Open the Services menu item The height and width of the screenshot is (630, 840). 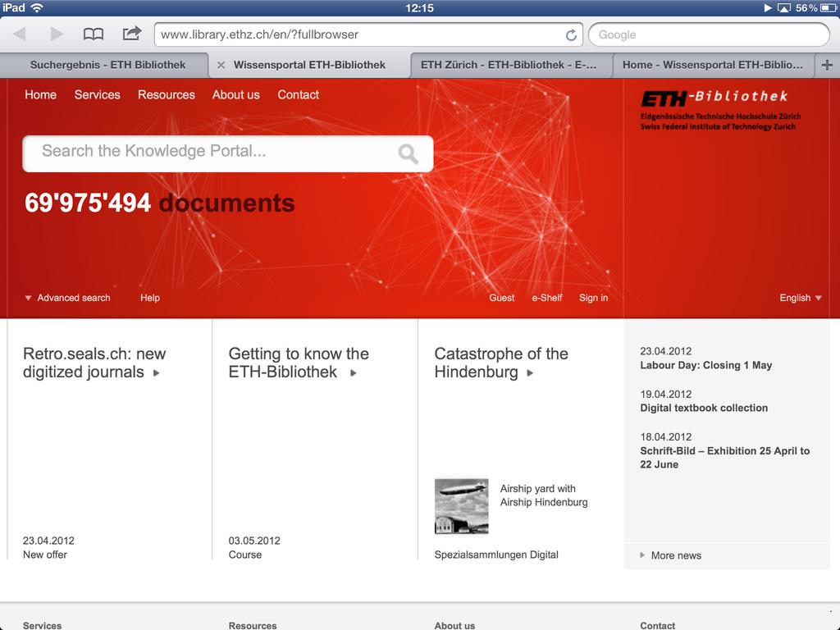(98, 95)
